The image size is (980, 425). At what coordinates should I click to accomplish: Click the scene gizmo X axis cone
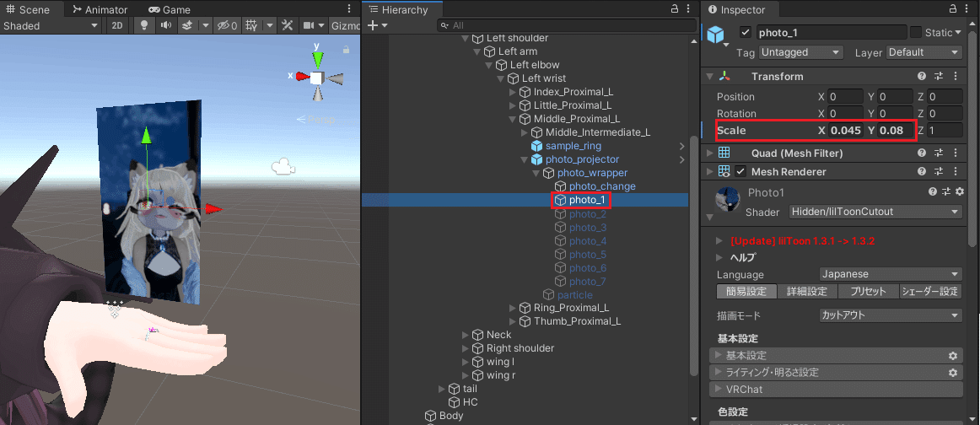tap(302, 77)
